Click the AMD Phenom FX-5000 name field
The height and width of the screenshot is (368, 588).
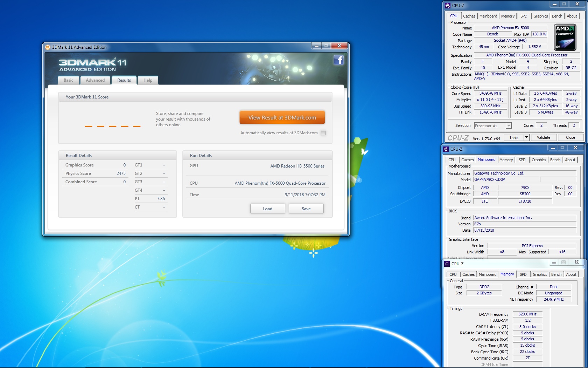[x=510, y=28]
